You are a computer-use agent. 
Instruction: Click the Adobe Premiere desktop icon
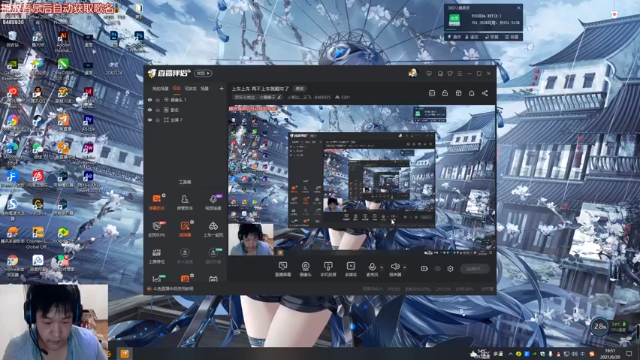(88, 125)
